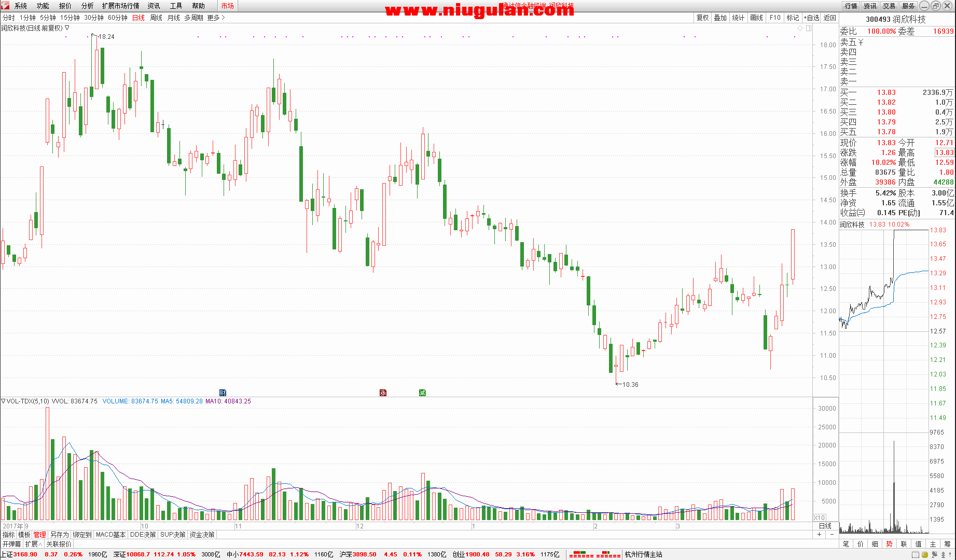Select the 资金决策 template tab
956x560 pixels.
coord(202,535)
